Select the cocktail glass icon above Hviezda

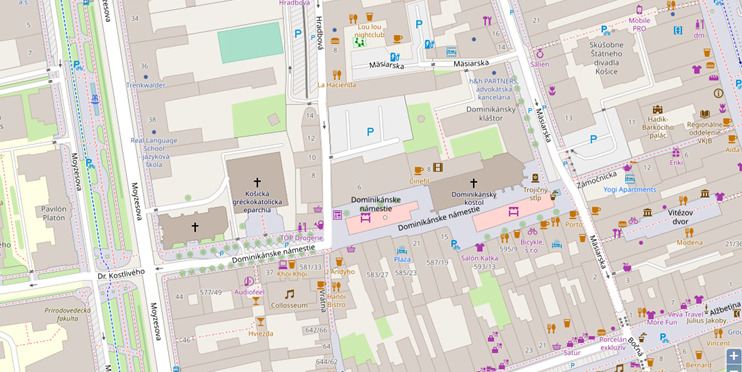pyautogui.click(x=260, y=322)
